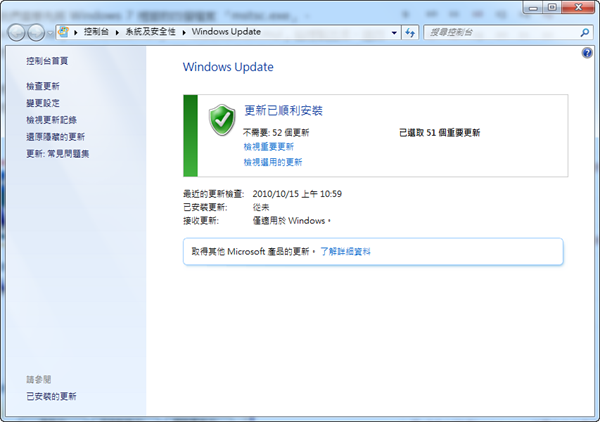The image size is (600, 422).
Task: Click the Refresh button next to address bar
Action: [410, 33]
